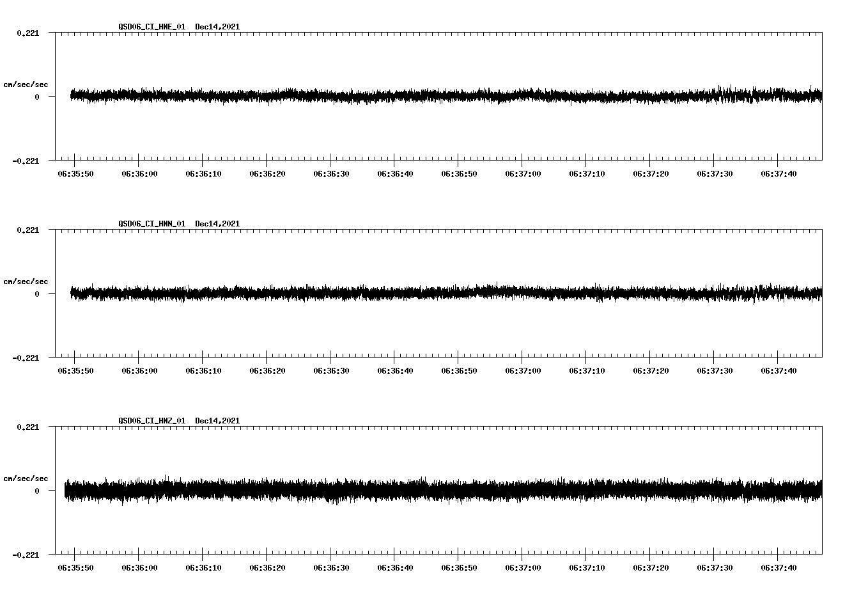Viewport: 868px width, 591px height.
Task: Click the Dec14,2021 date on the HNZ plot
Action: click(217, 421)
